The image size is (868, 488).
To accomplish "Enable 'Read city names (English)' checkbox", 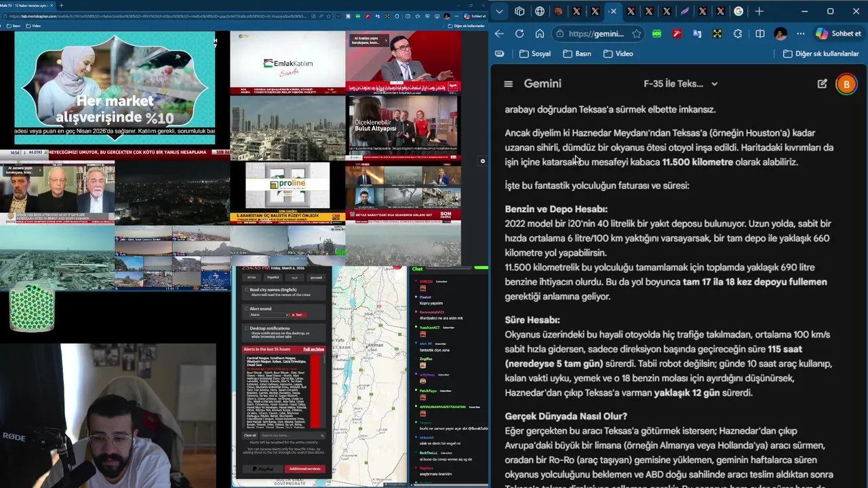I will click(x=247, y=289).
